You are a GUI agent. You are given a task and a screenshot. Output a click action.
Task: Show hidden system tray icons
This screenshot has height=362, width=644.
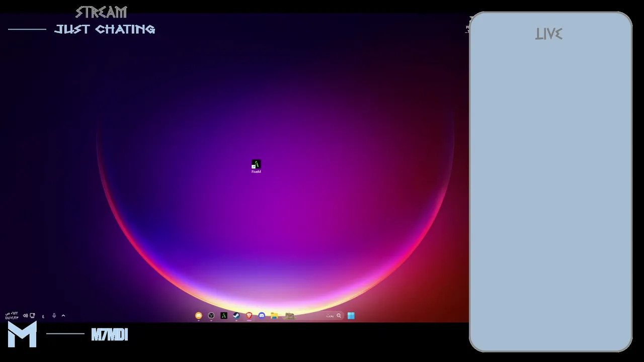pos(63,316)
